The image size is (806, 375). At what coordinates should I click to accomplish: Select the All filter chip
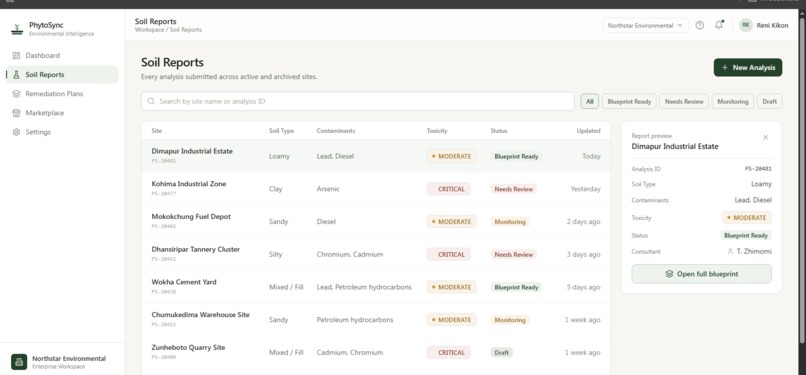coord(590,101)
